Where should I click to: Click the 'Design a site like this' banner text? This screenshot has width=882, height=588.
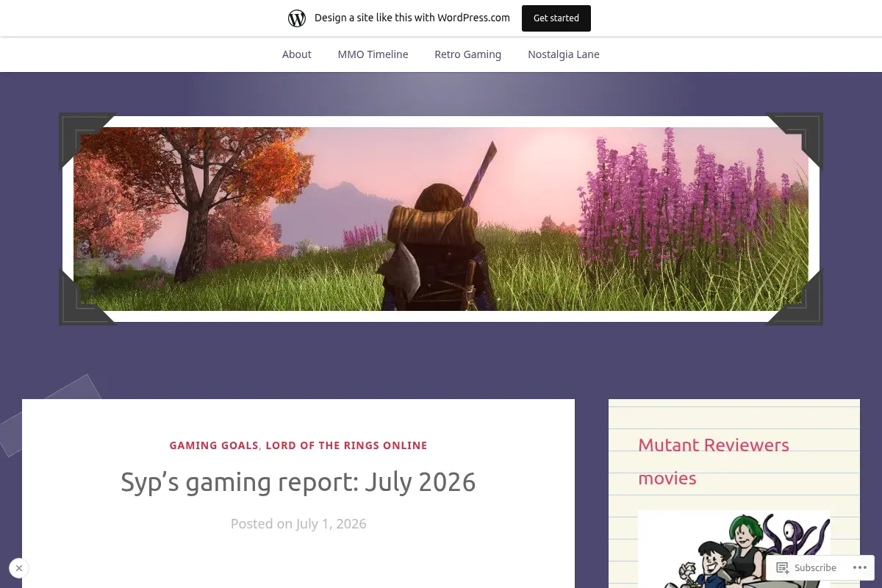pyautogui.click(x=412, y=18)
